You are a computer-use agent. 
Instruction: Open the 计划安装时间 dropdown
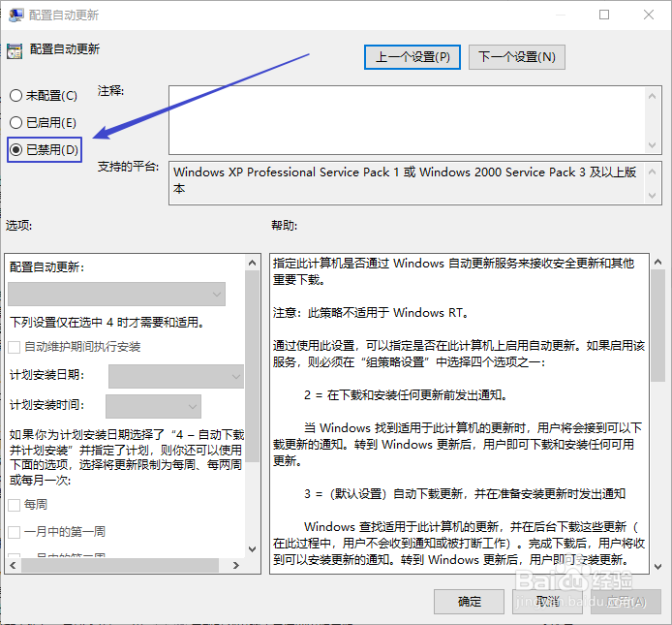[153, 406]
